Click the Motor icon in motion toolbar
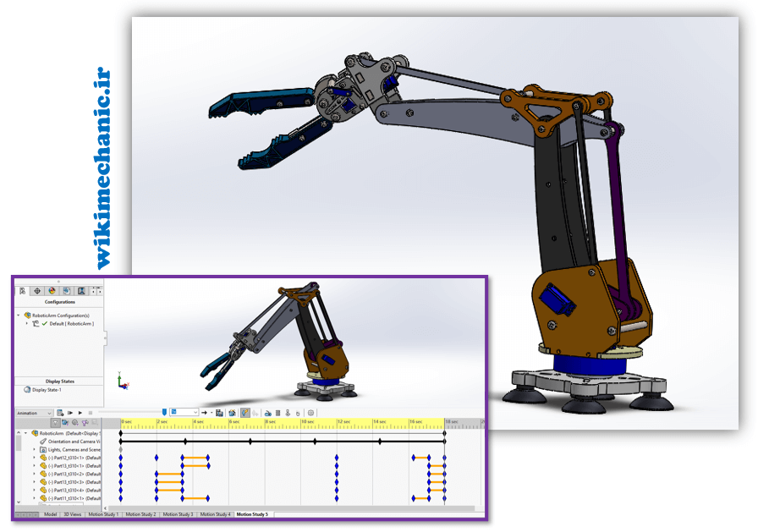 pyautogui.click(x=268, y=413)
